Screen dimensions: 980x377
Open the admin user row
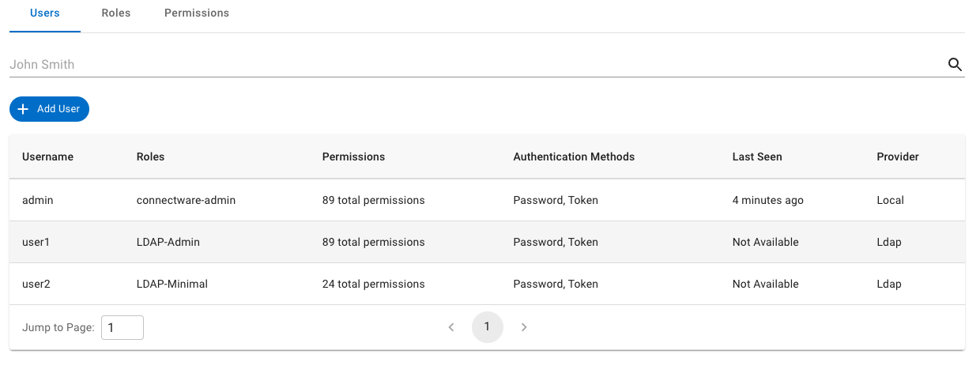pos(38,200)
